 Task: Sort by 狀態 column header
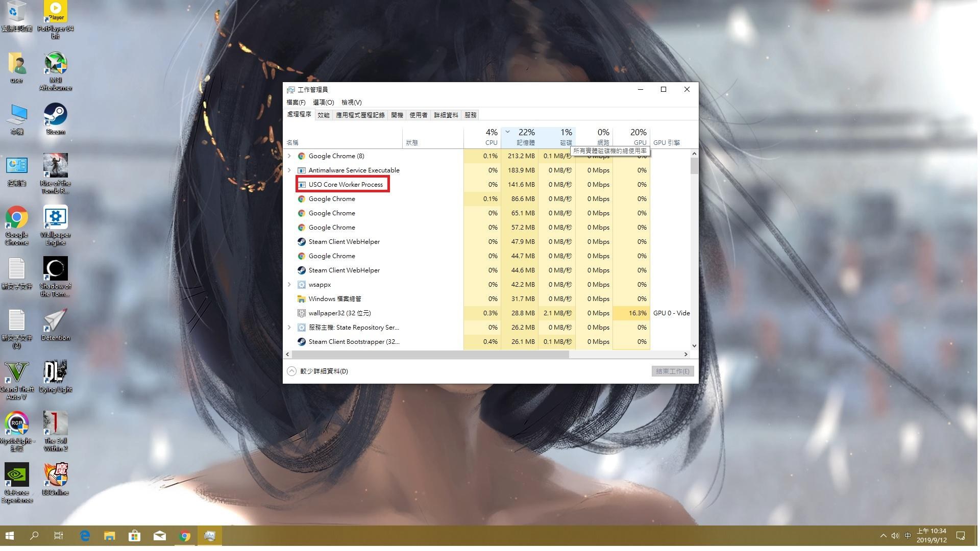pos(433,137)
